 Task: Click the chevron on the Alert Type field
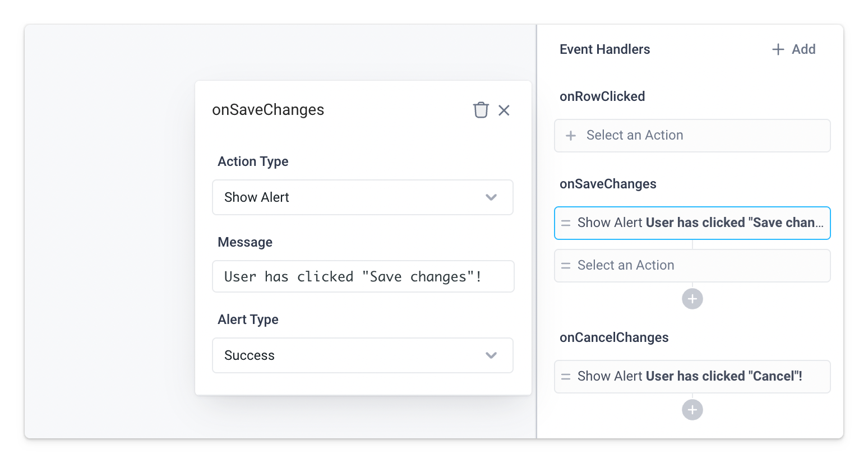click(x=491, y=355)
